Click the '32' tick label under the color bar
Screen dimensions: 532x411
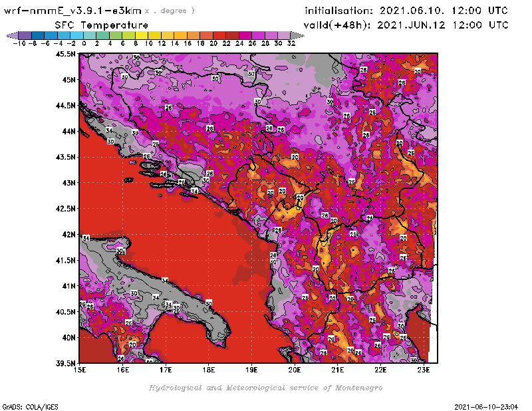(291, 43)
